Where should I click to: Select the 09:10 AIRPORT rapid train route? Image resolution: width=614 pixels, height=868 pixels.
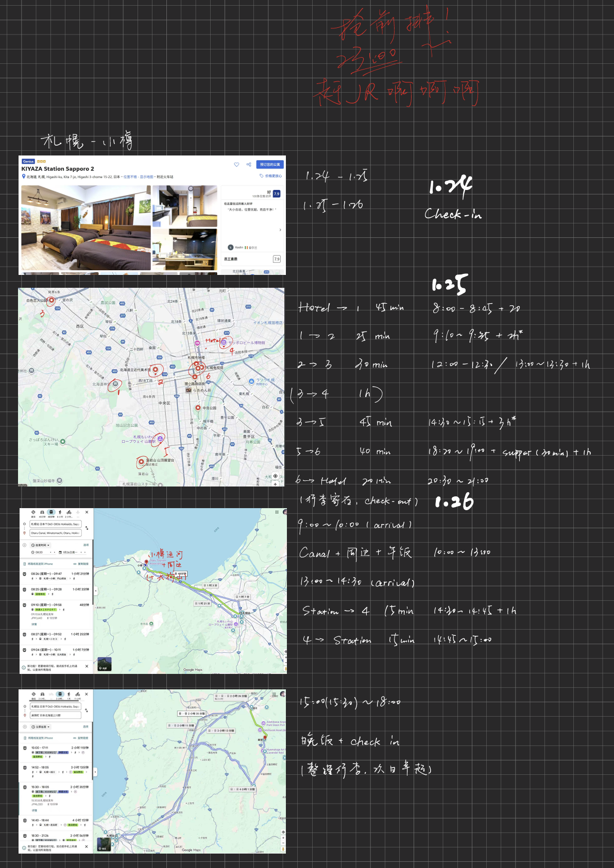(x=56, y=610)
